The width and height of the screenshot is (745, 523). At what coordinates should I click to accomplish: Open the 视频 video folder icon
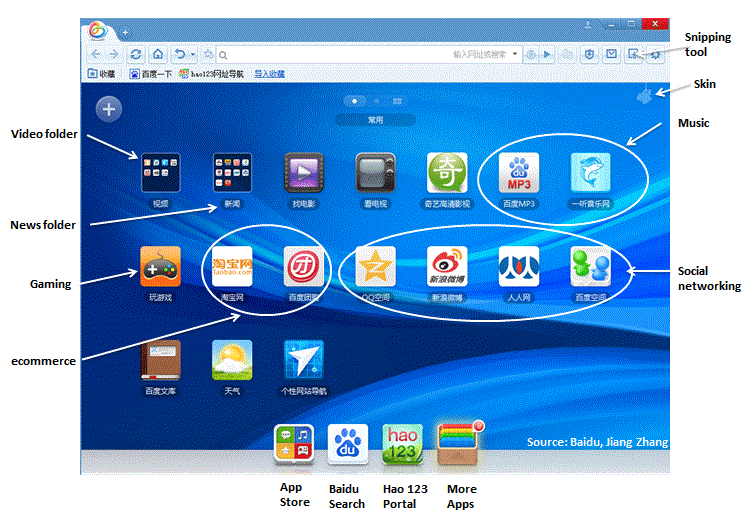point(161,172)
